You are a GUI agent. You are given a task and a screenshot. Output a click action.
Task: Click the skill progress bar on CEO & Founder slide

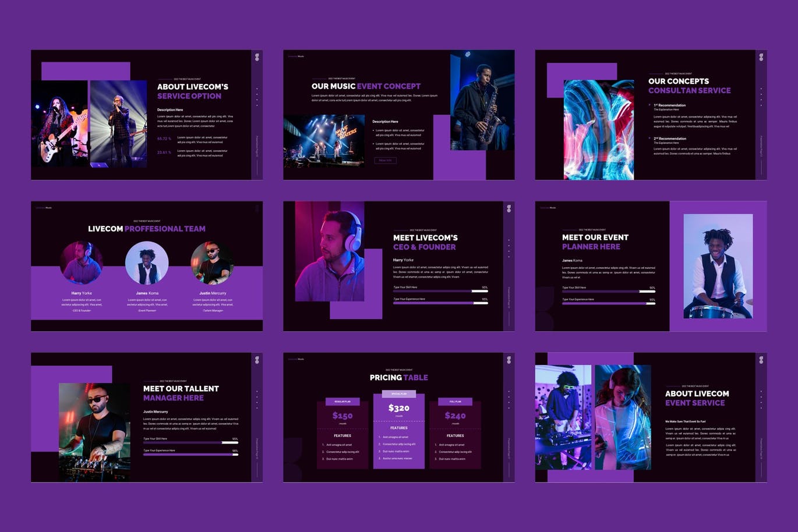tap(440, 291)
